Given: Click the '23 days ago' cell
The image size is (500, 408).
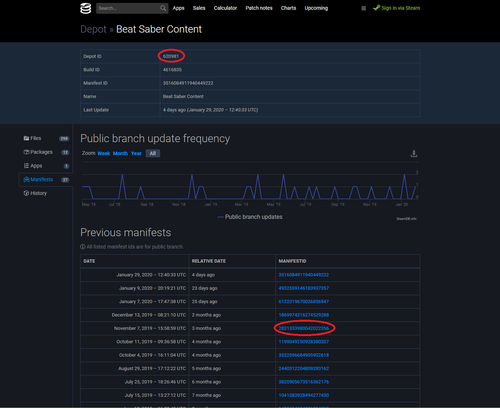Looking at the screenshot, I should coord(232,288).
